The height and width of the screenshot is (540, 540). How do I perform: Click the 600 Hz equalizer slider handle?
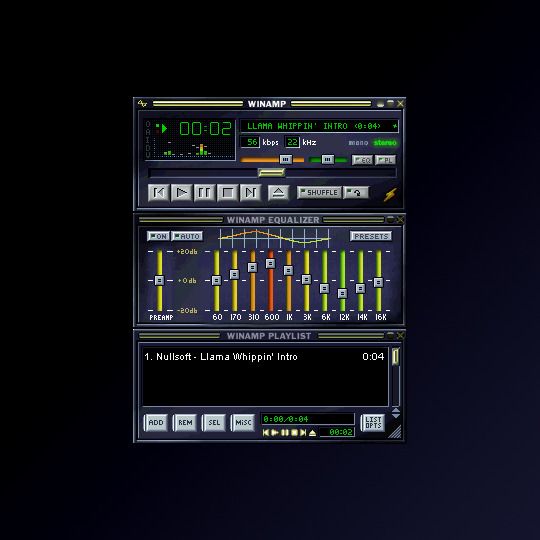click(x=270, y=264)
